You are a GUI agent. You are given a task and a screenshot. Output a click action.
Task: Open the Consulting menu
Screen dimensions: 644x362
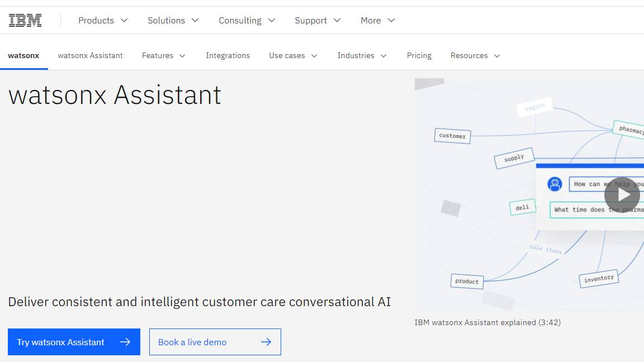click(x=247, y=20)
